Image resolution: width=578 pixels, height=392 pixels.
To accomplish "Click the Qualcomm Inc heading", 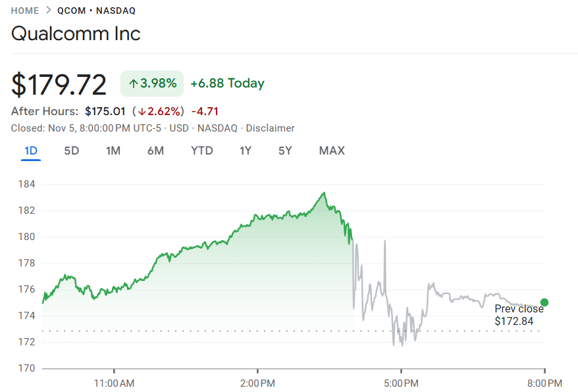I will 76,34.
